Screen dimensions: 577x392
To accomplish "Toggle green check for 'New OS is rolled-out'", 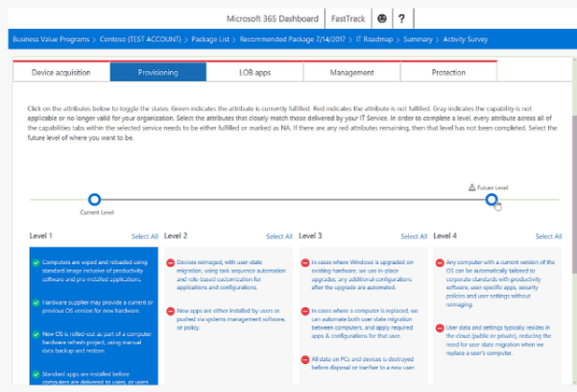I will click(x=35, y=334).
